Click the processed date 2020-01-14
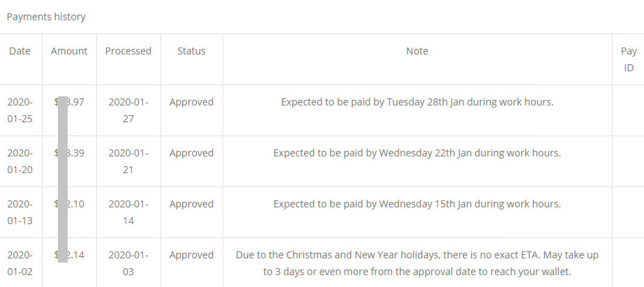The width and height of the screenshot is (644, 287). (x=128, y=212)
